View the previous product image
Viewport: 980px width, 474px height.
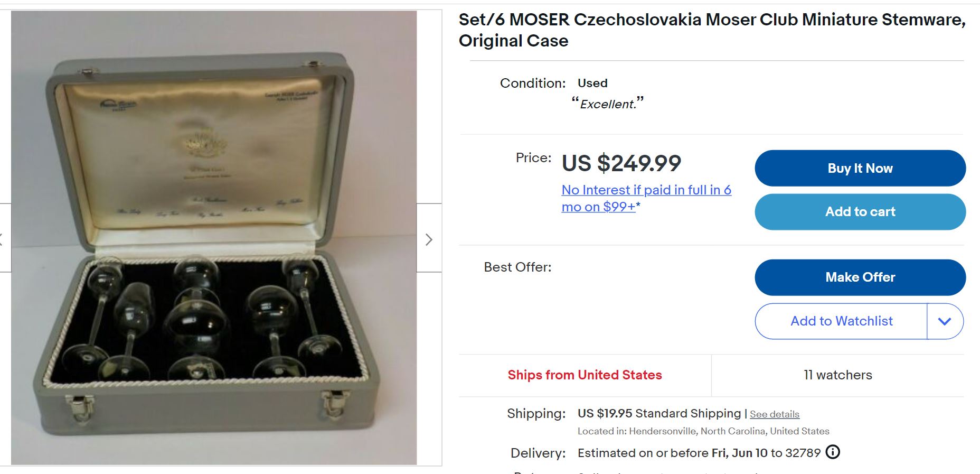pyautogui.click(x=2, y=239)
